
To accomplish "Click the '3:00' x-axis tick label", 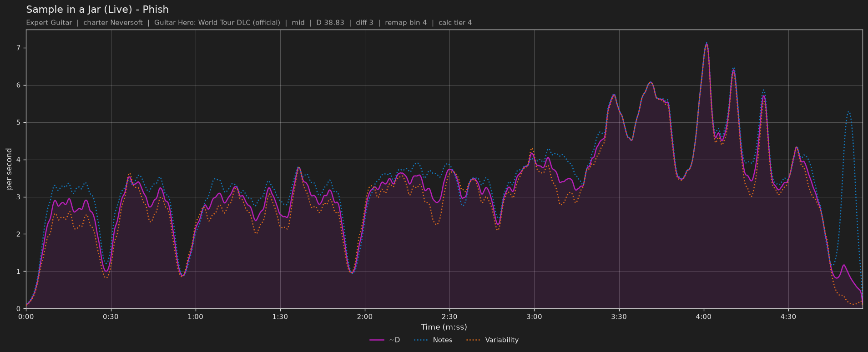I will tap(534, 317).
